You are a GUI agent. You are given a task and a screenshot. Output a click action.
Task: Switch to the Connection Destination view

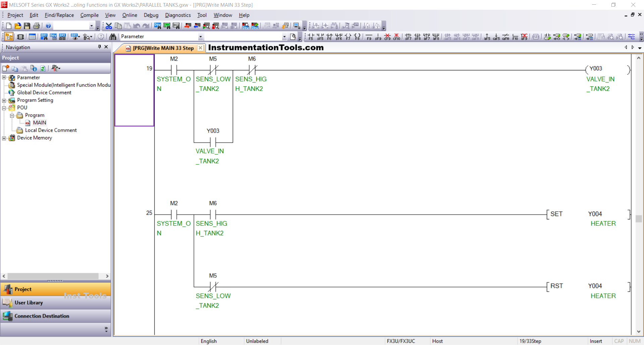pyautogui.click(x=56, y=316)
